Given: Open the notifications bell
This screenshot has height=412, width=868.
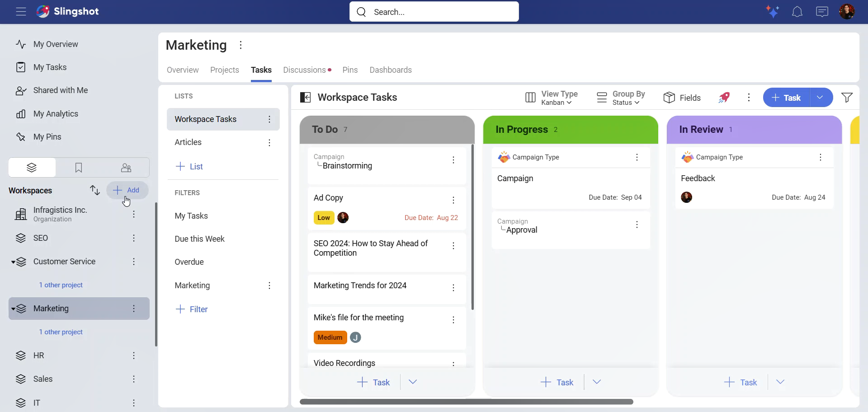Looking at the screenshot, I should 797,12.
